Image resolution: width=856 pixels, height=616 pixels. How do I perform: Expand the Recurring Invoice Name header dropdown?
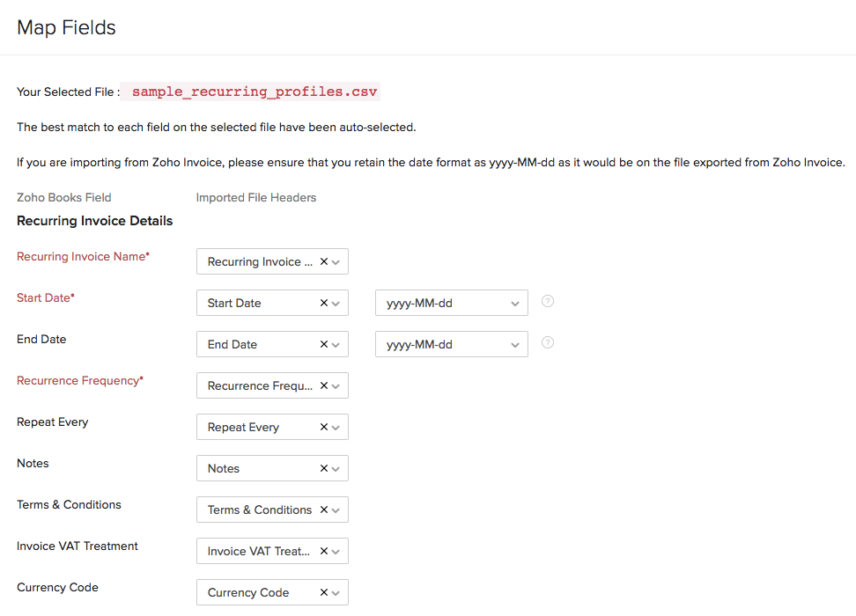point(336,261)
